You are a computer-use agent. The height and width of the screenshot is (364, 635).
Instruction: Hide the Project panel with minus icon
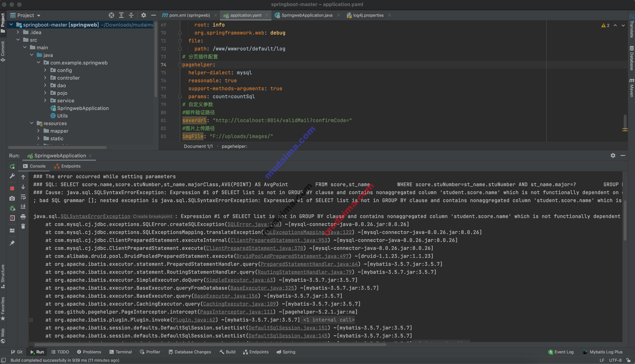click(x=153, y=15)
